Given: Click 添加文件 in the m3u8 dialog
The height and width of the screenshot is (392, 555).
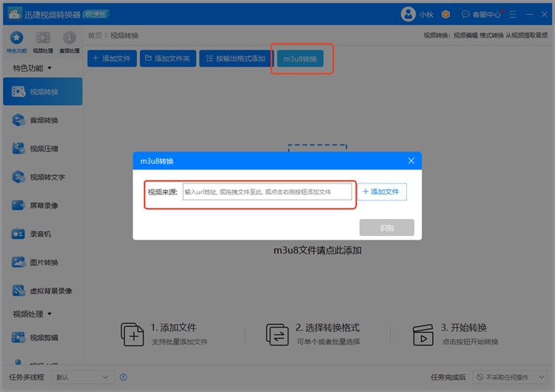Looking at the screenshot, I should [x=382, y=192].
